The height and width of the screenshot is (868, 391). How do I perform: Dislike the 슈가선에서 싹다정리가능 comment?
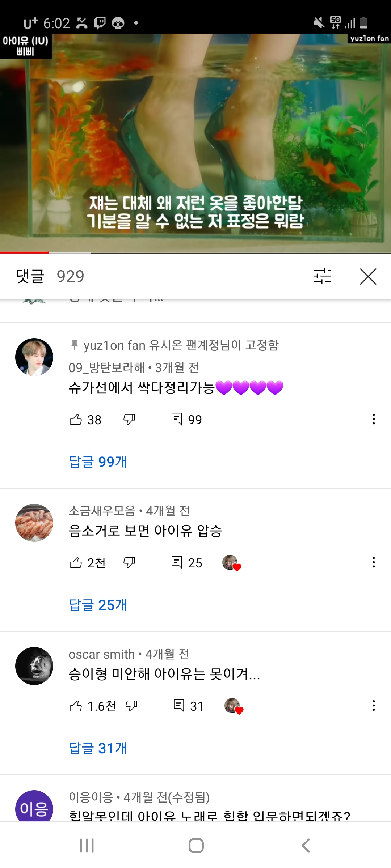tap(129, 420)
